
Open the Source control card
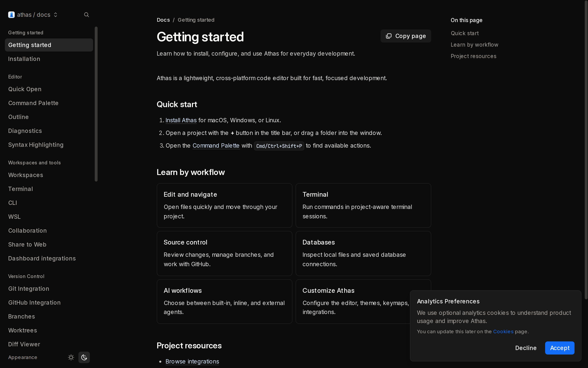[225, 253]
